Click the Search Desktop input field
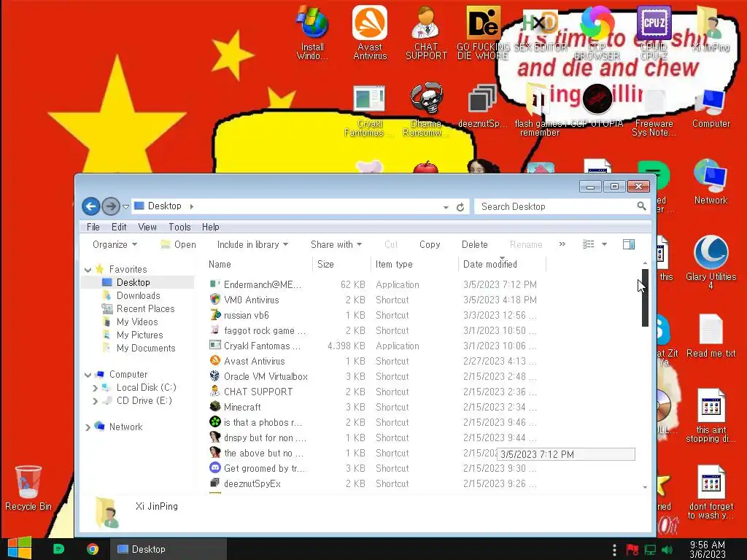747x560 pixels. click(x=557, y=206)
